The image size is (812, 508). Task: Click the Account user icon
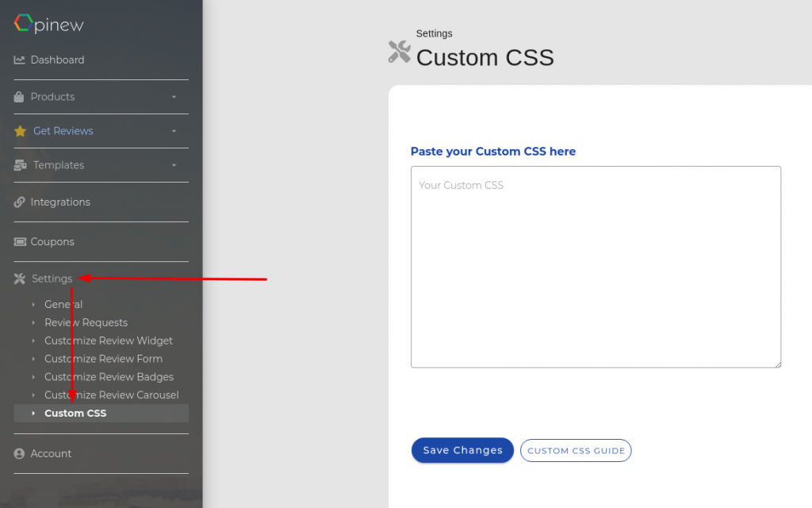[20, 454]
